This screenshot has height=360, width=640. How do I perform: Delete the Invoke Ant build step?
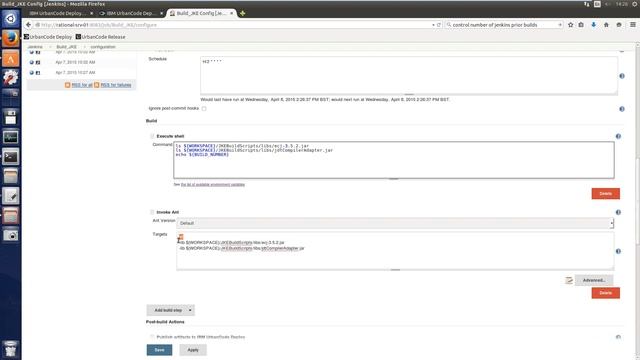tap(606, 293)
